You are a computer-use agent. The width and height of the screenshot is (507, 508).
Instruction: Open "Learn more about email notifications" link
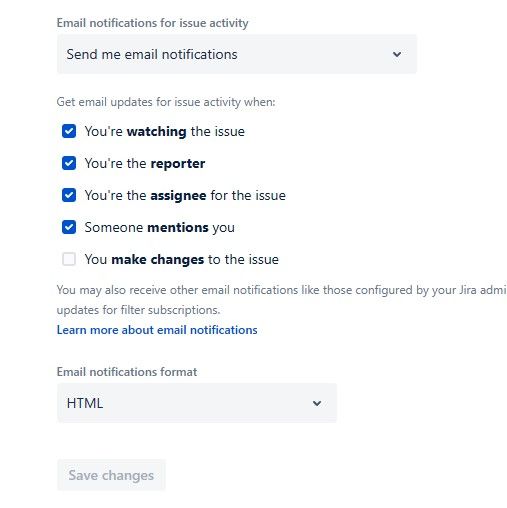click(x=157, y=330)
